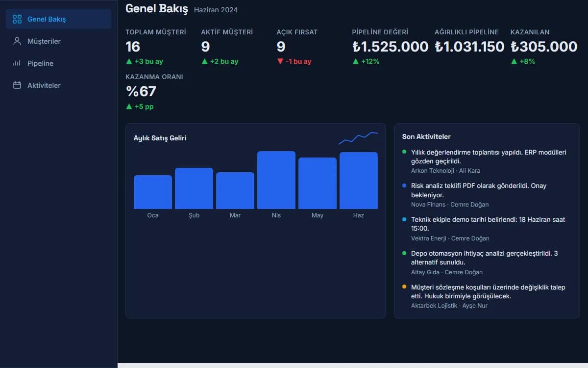Click the +5 pp change indicator
The image size is (588, 368).
point(140,106)
